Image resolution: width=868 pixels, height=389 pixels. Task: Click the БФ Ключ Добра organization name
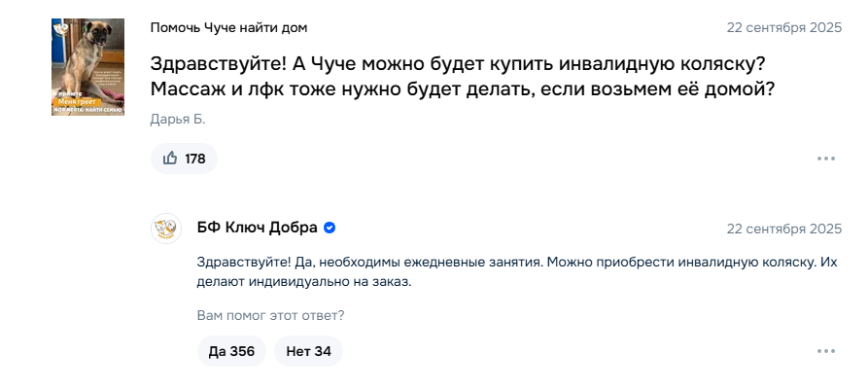tap(257, 229)
